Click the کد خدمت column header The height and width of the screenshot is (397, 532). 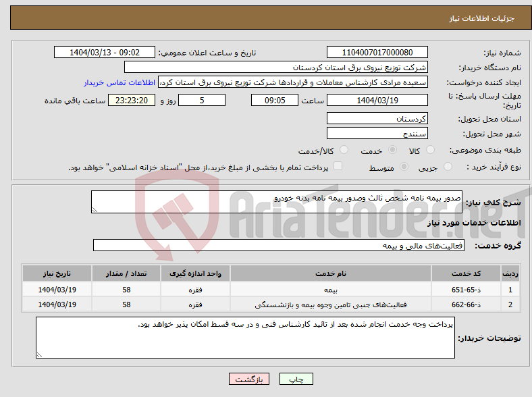click(x=467, y=273)
